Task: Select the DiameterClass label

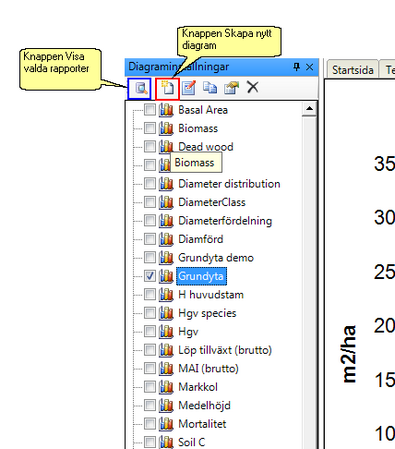Action: tap(212, 202)
